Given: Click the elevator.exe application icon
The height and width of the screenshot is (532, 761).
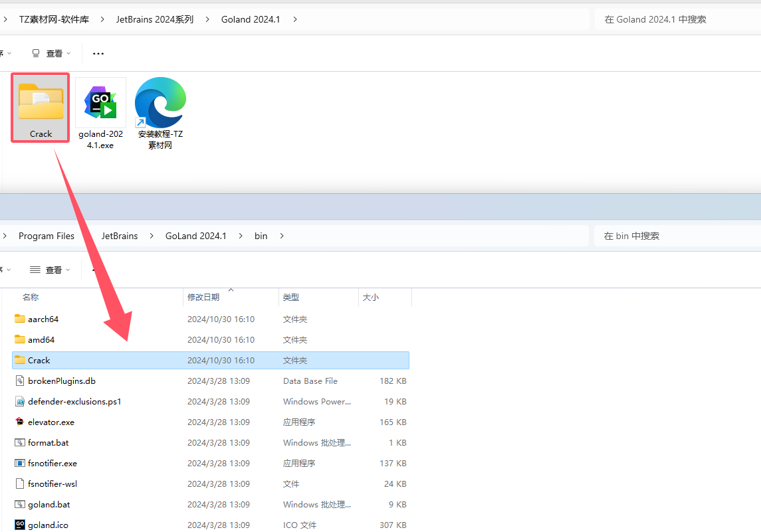Looking at the screenshot, I should pyautogui.click(x=20, y=422).
